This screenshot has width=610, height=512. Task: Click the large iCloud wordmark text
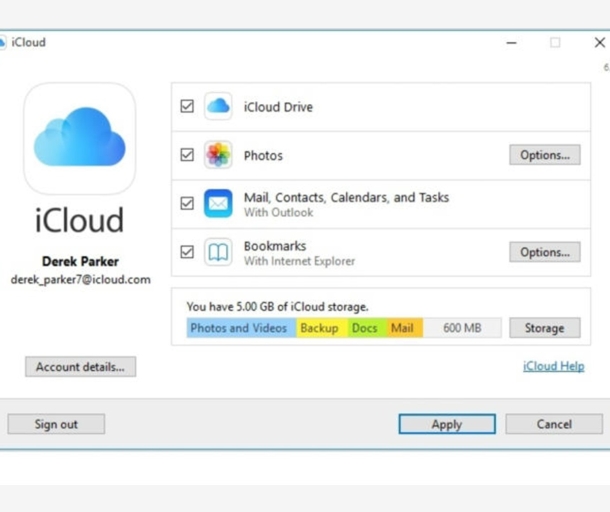[x=80, y=220]
